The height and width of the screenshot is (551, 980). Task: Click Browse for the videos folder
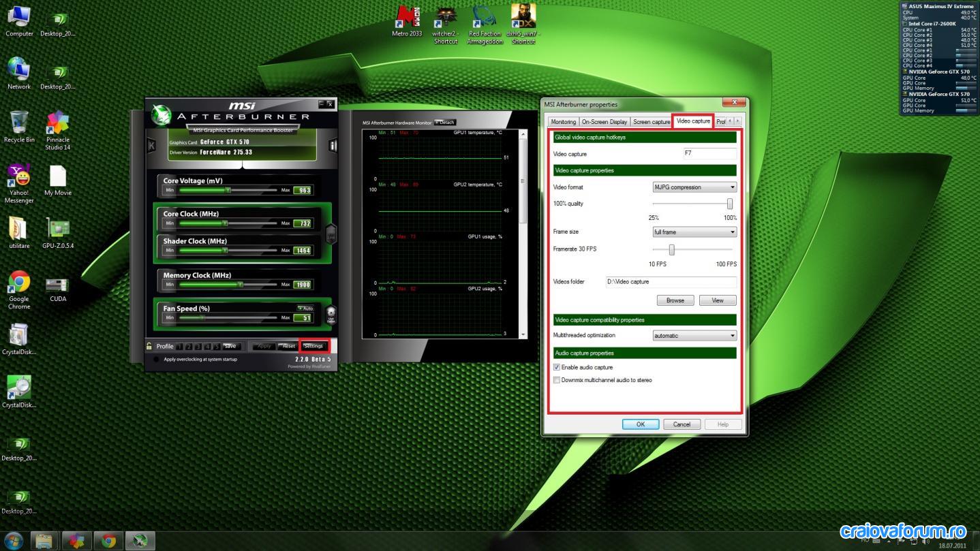point(675,300)
